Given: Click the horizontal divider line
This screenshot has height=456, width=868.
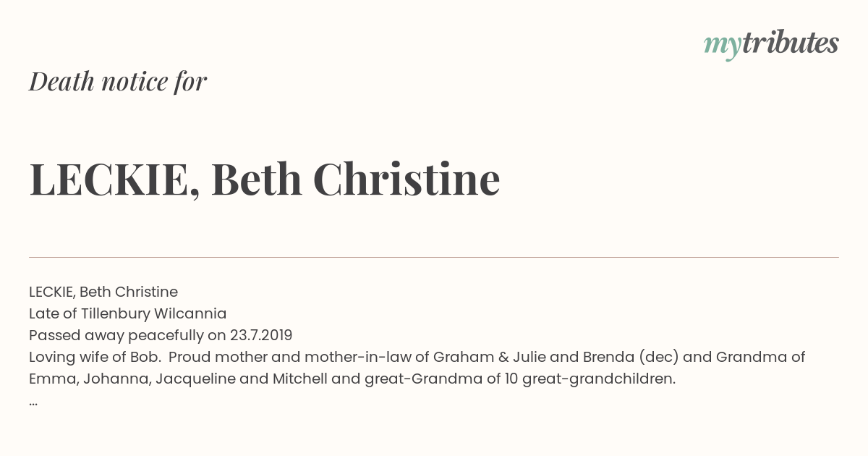Looking at the screenshot, I should [x=434, y=257].
